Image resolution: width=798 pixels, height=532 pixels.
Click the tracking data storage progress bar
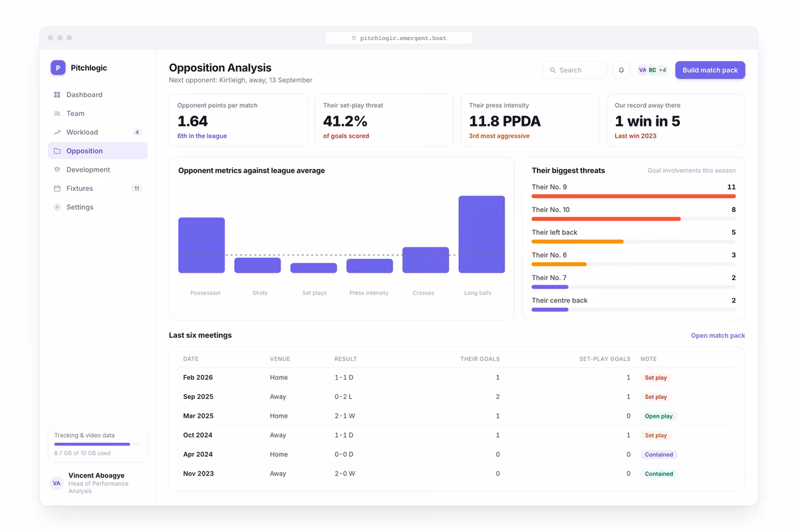(98, 444)
